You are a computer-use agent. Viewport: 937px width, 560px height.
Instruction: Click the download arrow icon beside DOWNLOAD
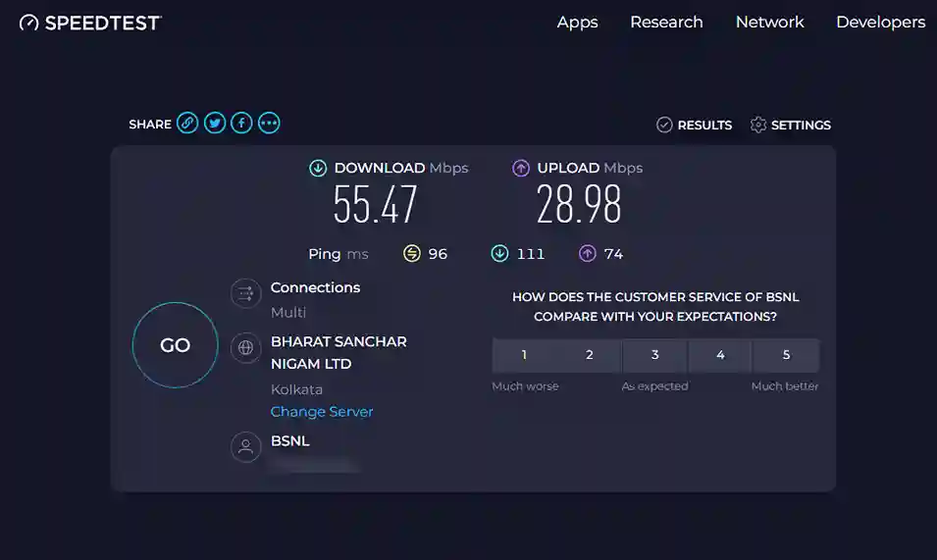[x=318, y=169]
